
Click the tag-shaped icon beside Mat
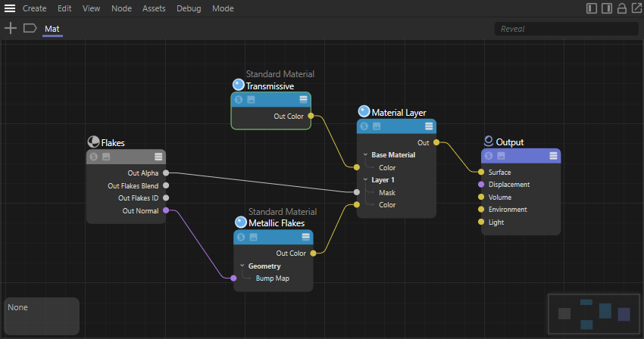30,29
